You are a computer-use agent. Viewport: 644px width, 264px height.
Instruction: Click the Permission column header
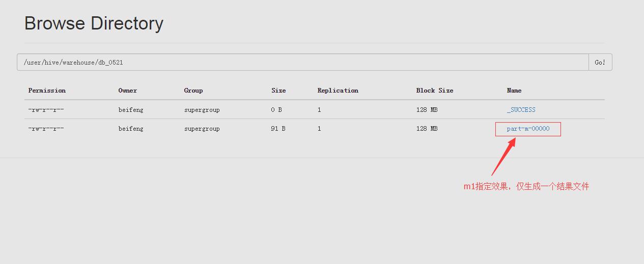pos(47,91)
